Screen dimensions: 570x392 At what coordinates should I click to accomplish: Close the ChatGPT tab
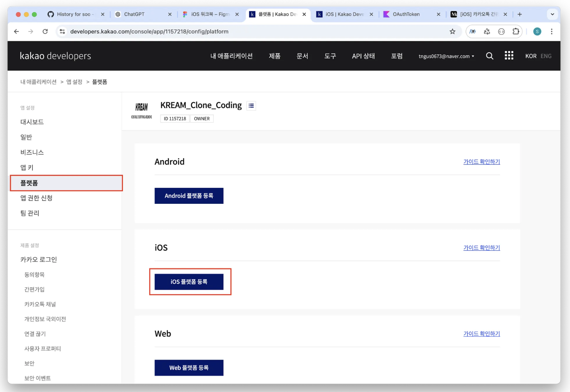[170, 14]
